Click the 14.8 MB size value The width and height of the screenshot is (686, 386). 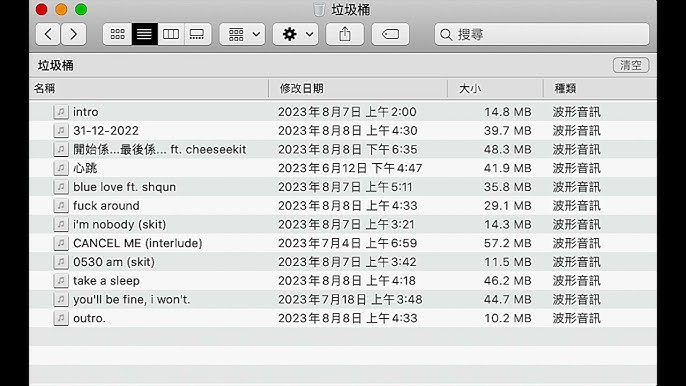tap(508, 112)
